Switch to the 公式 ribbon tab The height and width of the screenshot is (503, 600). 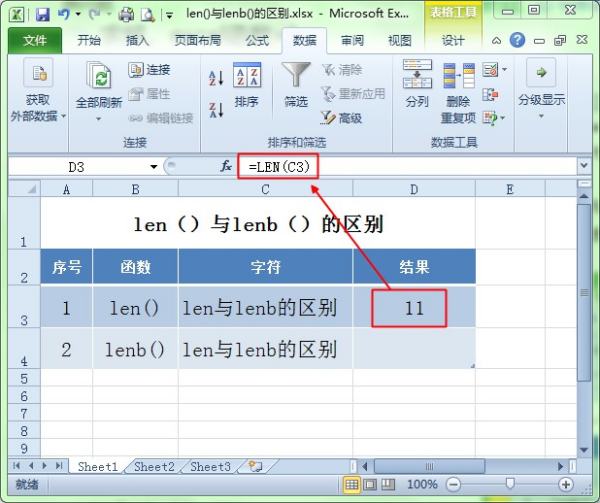point(257,40)
